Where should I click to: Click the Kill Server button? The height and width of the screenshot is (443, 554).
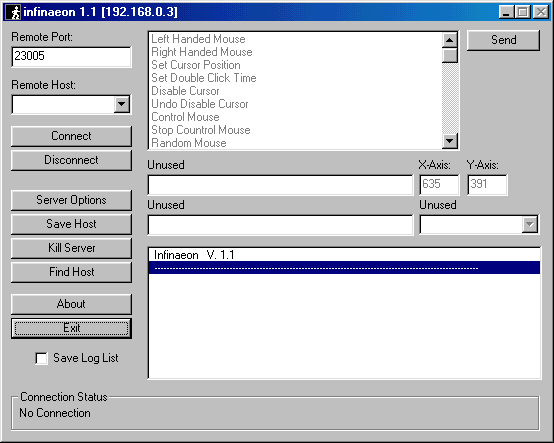[71, 248]
